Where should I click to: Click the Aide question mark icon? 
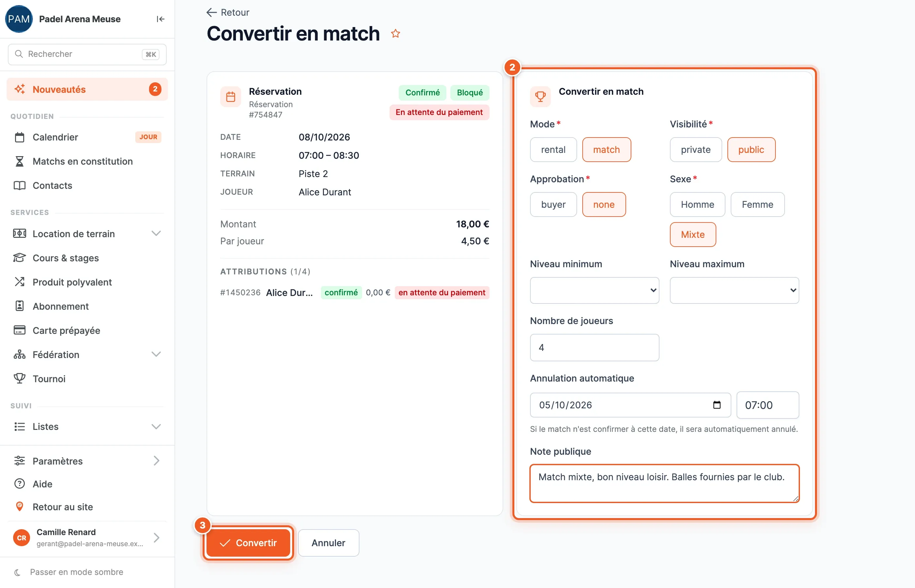20,484
